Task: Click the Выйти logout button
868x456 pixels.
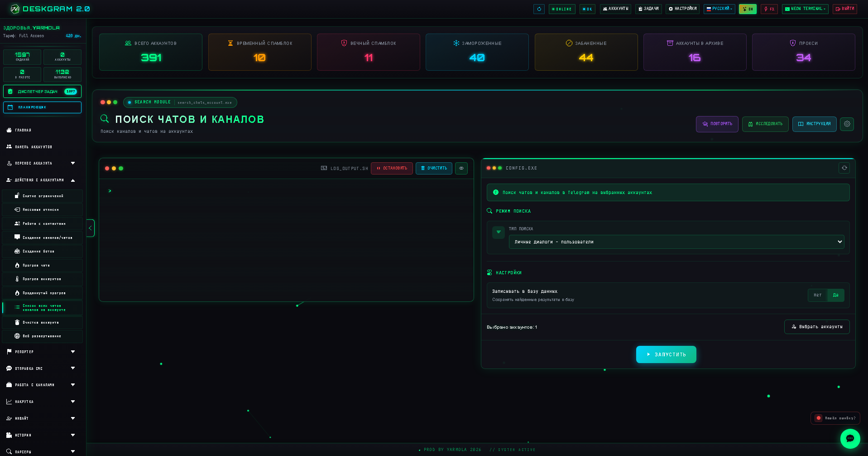Action: (845, 9)
